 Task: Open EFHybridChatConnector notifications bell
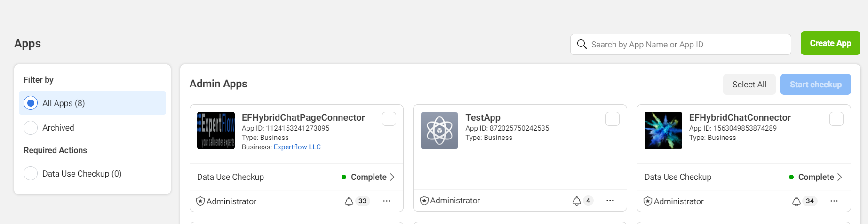tap(796, 201)
